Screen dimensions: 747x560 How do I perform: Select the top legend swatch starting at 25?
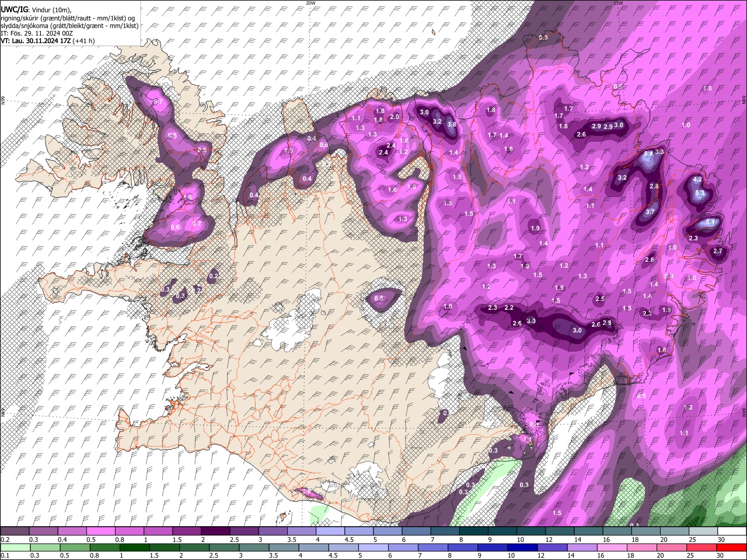point(704,531)
